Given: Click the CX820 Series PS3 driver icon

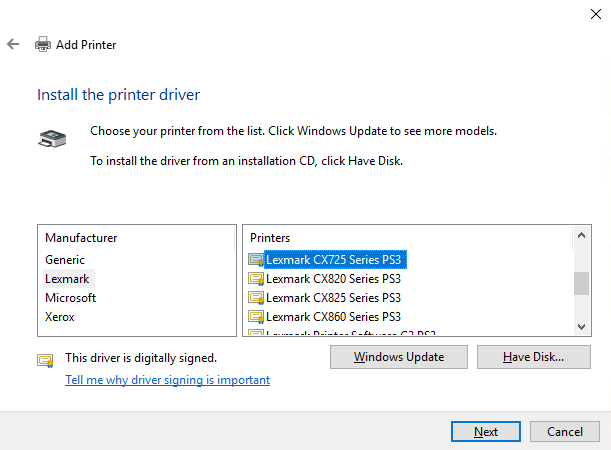Looking at the screenshot, I should point(256,279).
